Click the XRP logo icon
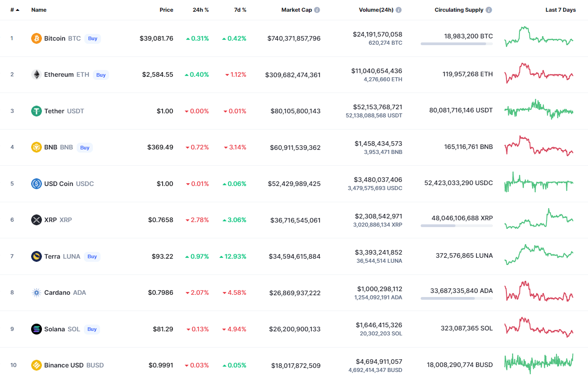This screenshot has height=381, width=588. point(37,220)
